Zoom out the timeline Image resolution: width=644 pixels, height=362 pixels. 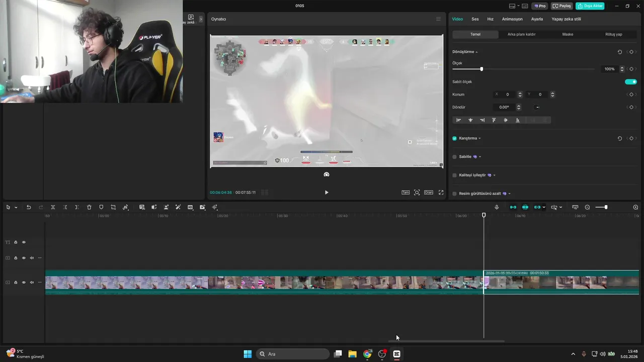click(x=587, y=207)
